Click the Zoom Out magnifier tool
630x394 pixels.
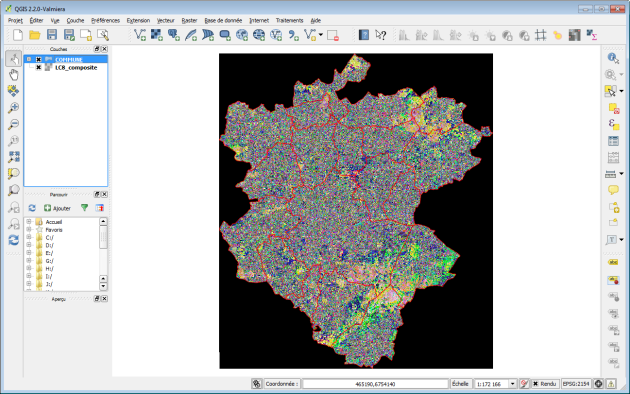[x=14, y=124]
